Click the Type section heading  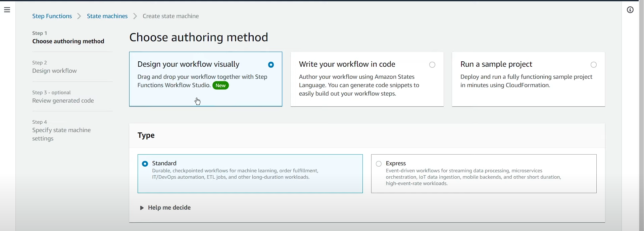pos(146,135)
